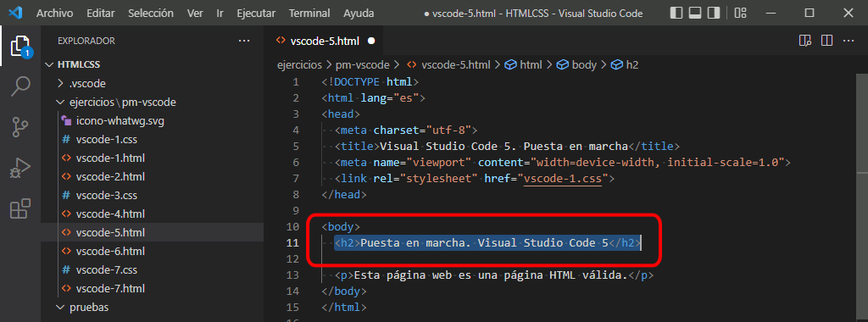Image resolution: width=868 pixels, height=322 pixels.
Task: Toggle primary side bar layout button
Action: (676, 13)
